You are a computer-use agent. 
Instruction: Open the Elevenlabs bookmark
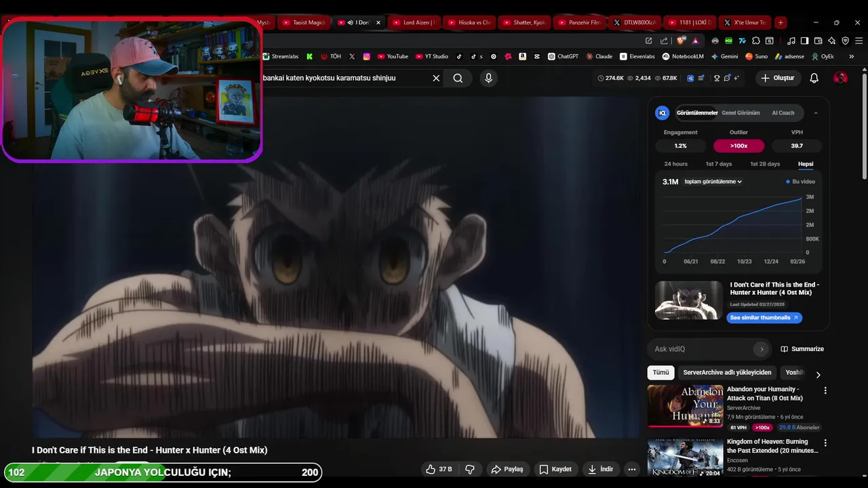[637, 57]
